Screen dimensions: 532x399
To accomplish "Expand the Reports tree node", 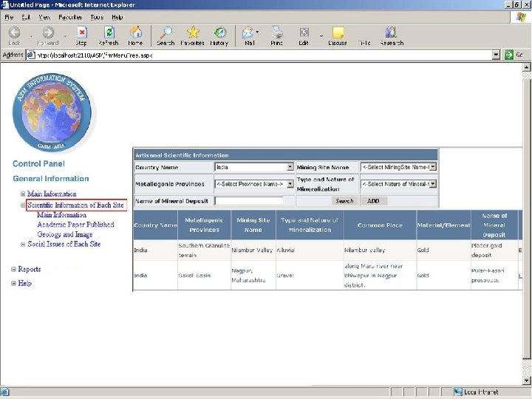I will (13, 270).
